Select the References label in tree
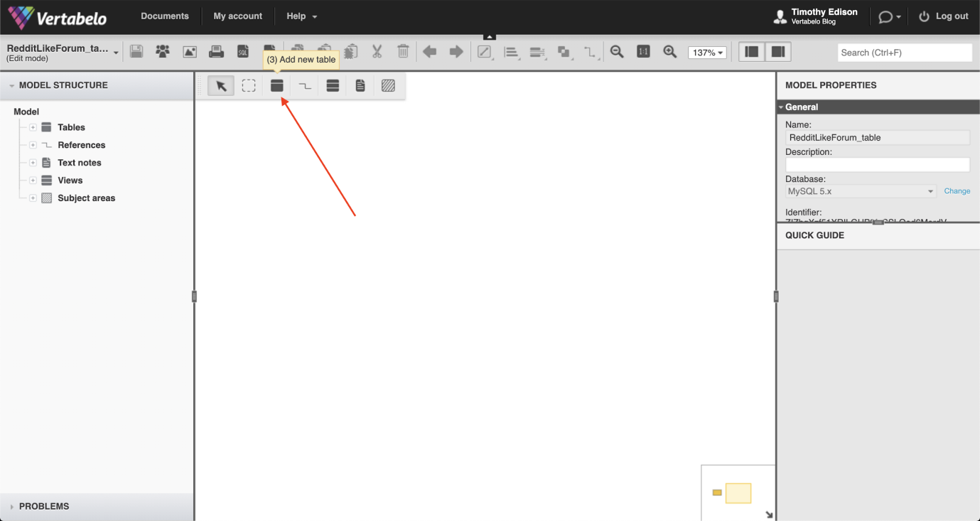The width and height of the screenshot is (980, 521). 82,145
